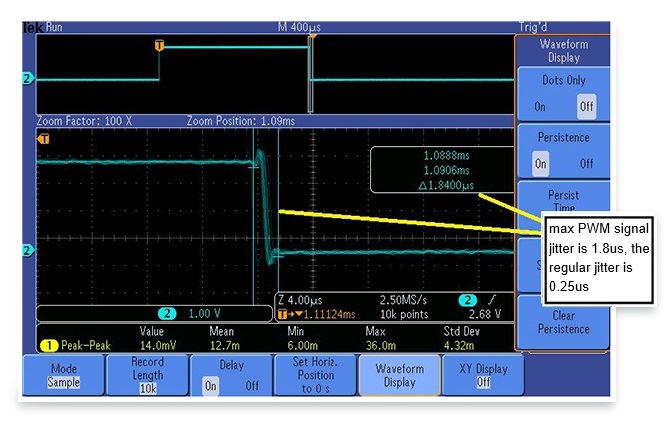Click channel 2 ground marker in zoomed window

click(27, 250)
